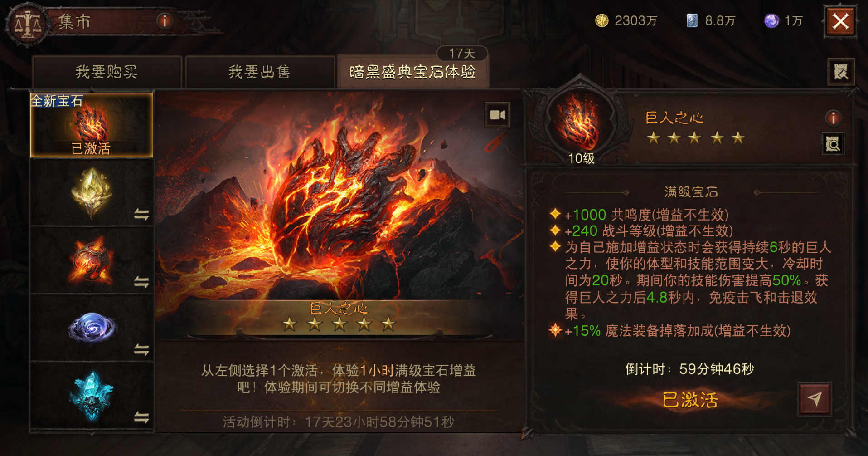Viewport: 868px width, 456px height.
Task: Toggle swap on the golden gem
Action: 141,214
